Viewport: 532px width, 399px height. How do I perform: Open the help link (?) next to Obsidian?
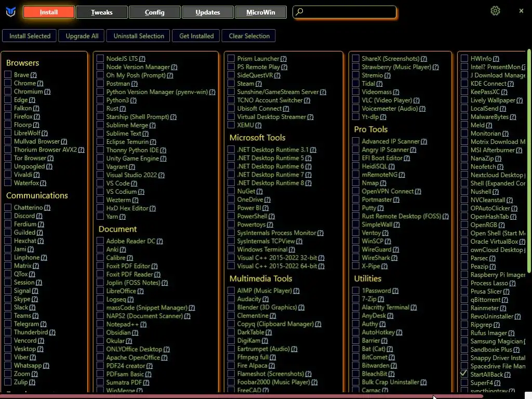(x=135, y=332)
